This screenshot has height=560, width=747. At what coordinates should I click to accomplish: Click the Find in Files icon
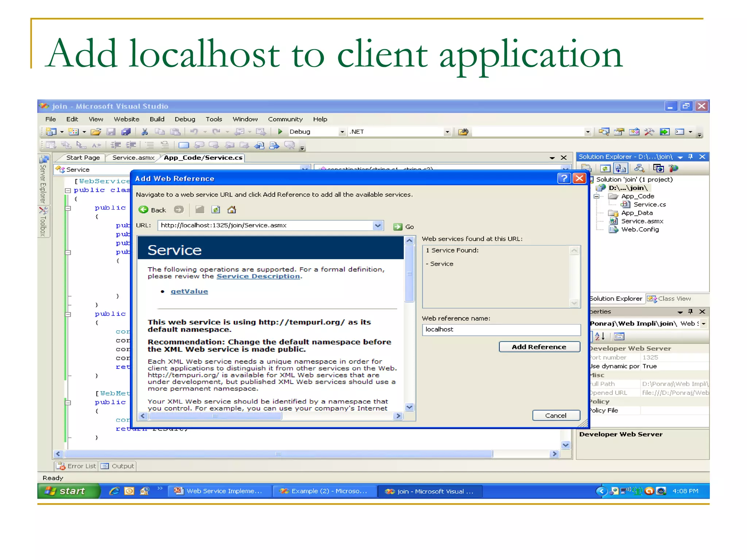click(463, 132)
